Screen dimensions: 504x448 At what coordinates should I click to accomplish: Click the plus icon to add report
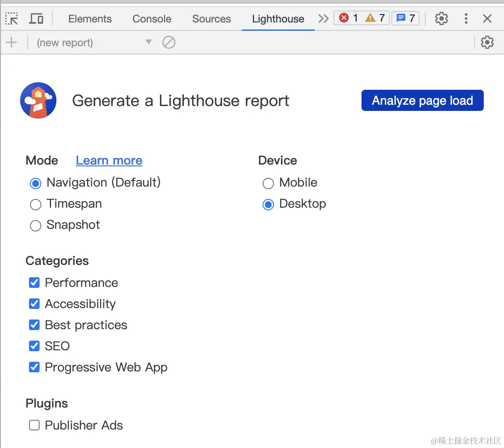[x=11, y=42]
